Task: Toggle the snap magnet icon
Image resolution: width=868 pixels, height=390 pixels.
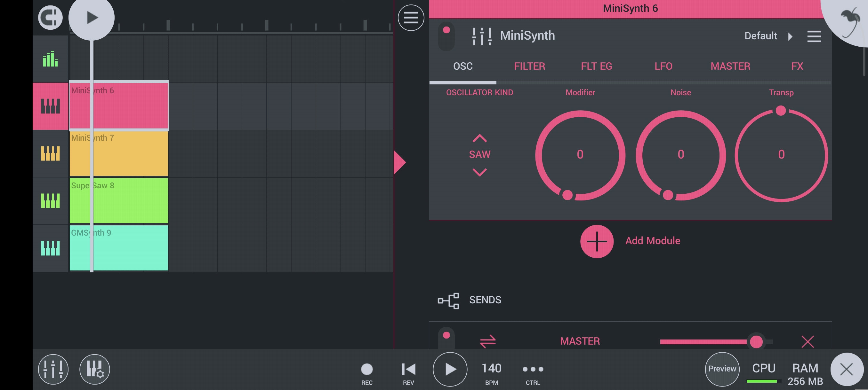Action: [x=50, y=18]
